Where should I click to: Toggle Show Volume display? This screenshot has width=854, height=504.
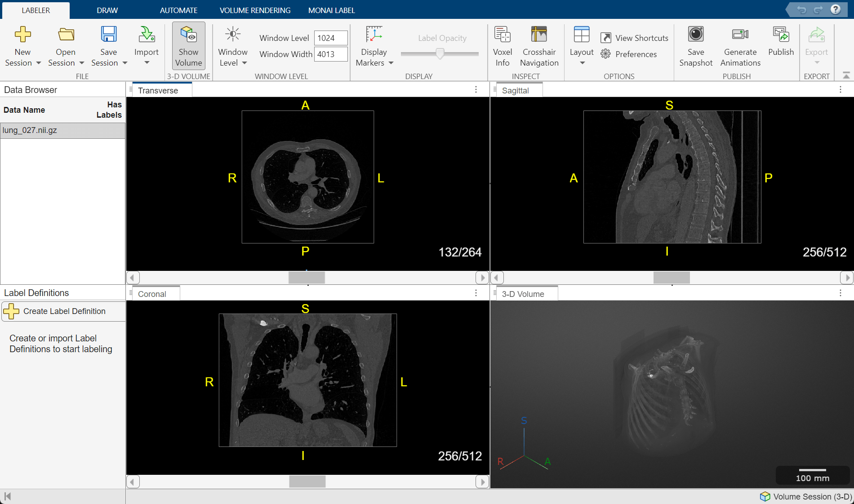click(x=188, y=45)
